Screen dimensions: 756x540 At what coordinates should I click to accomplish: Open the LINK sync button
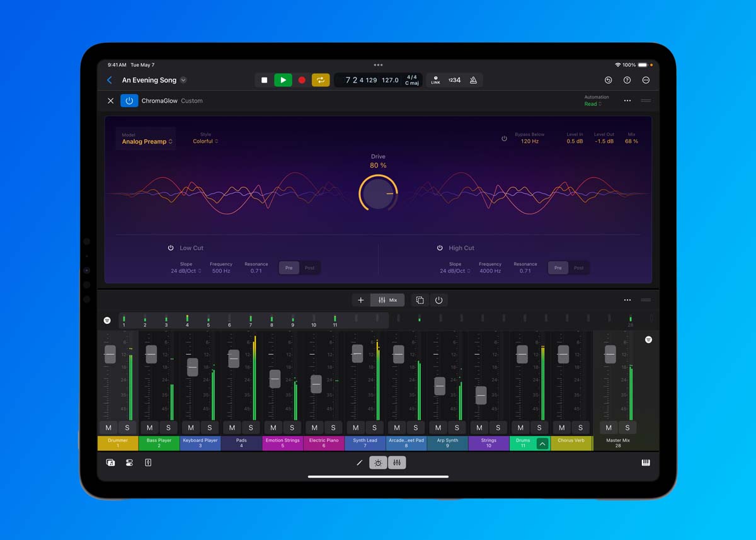[435, 80]
